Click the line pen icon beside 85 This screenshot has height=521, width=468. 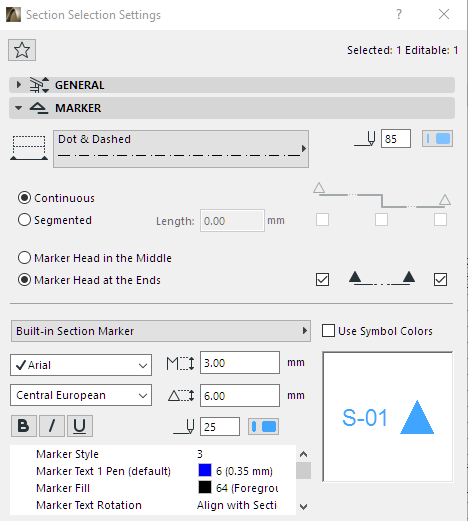click(365, 139)
